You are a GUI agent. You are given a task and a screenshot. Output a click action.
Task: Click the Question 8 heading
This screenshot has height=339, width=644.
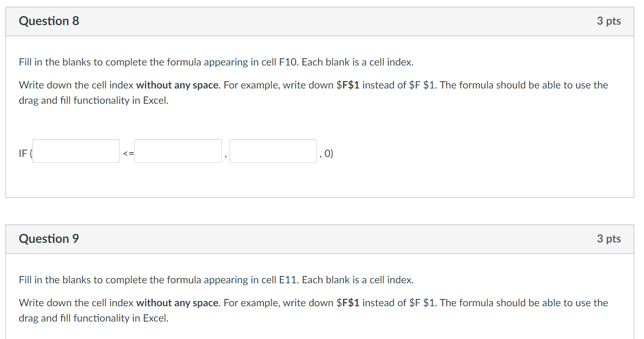click(49, 21)
